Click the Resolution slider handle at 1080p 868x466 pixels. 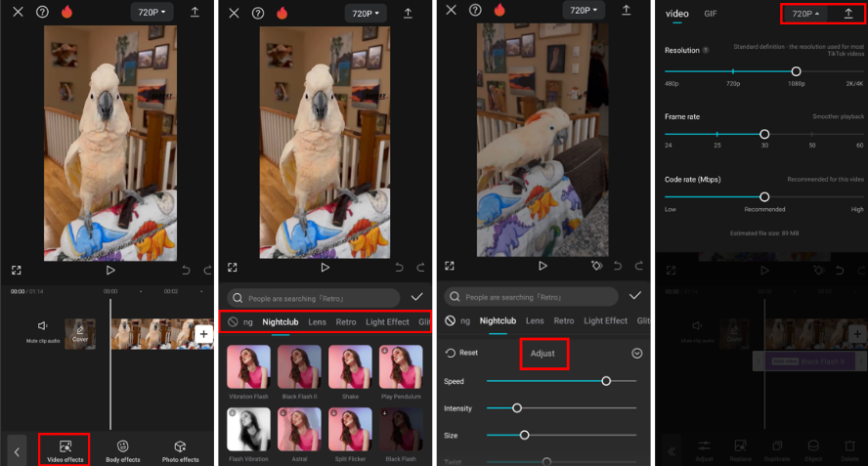(796, 71)
